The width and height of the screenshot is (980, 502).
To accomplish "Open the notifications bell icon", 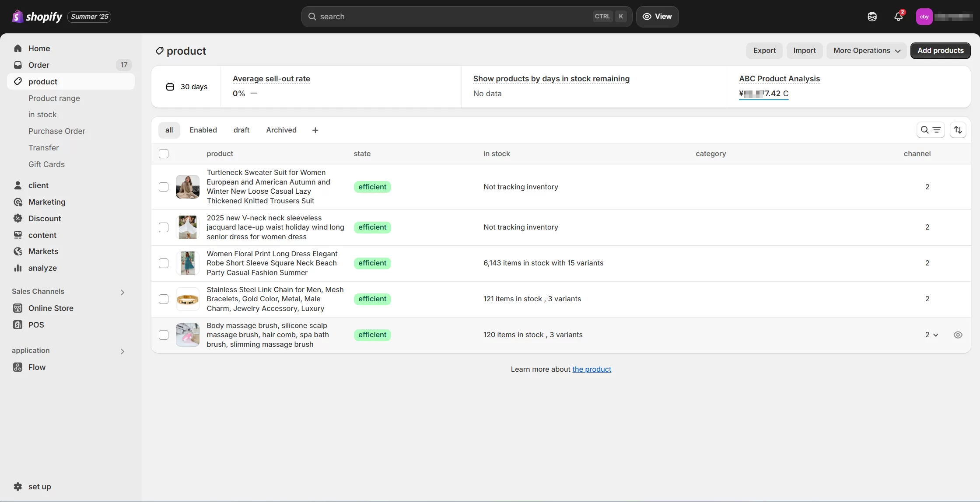I will 898,17.
